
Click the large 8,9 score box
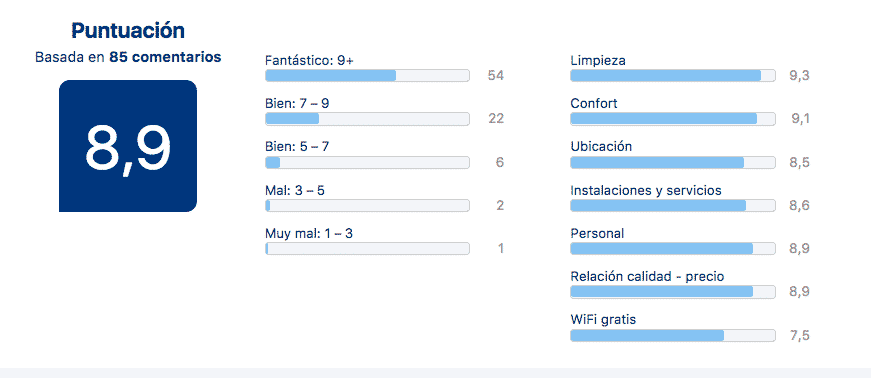(x=128, y=146)
